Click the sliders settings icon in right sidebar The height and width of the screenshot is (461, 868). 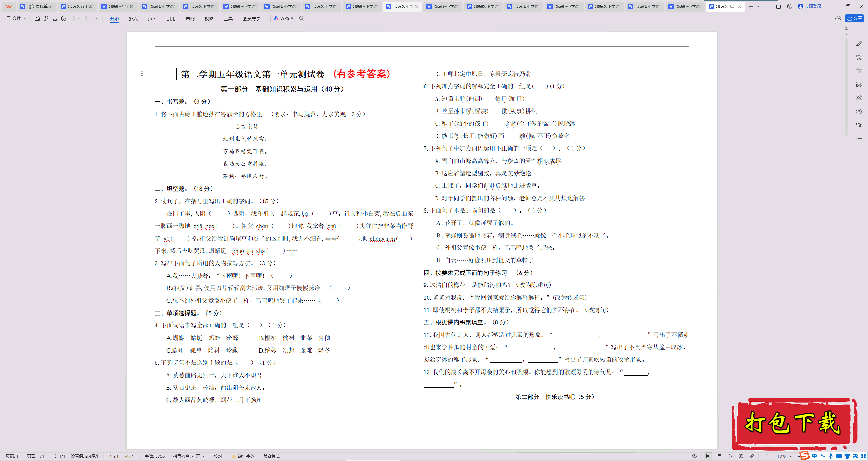pyautogui.click(x=859, y=71)
